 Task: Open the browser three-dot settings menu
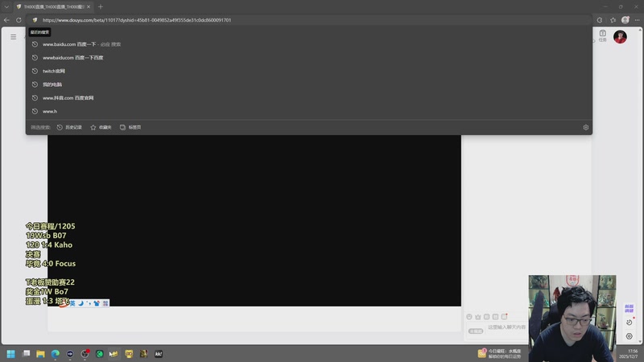637,19
